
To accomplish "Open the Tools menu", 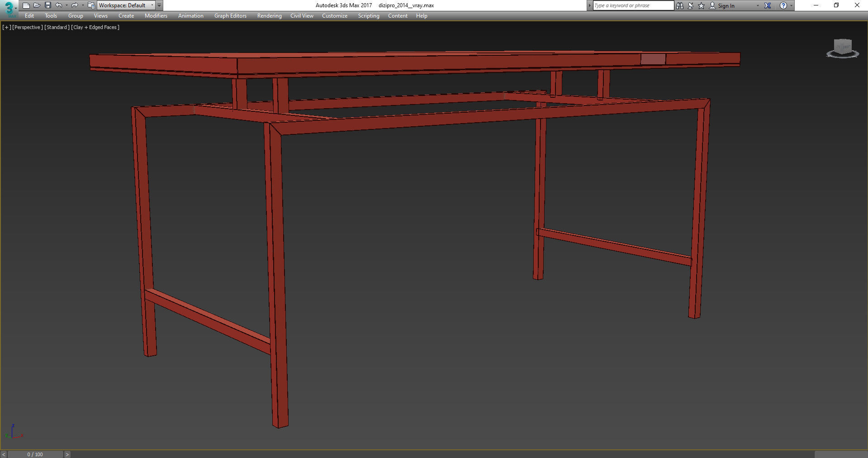I will tap(51, 16).
